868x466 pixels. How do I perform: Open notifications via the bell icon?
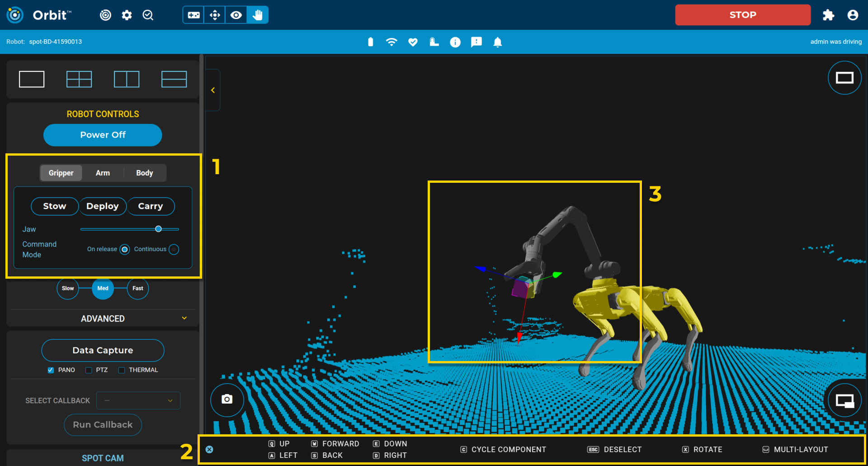pos(498,42)
